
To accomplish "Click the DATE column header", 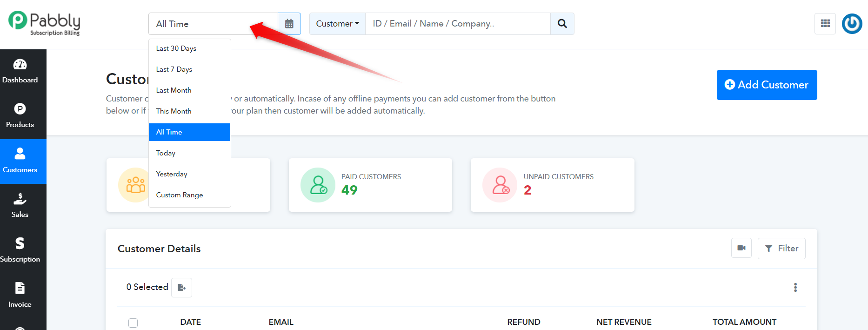I will 191,322.
